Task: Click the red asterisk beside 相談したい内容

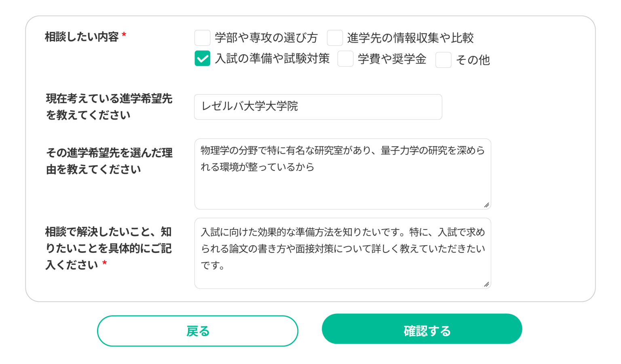Action: click(x=124, y=36)
